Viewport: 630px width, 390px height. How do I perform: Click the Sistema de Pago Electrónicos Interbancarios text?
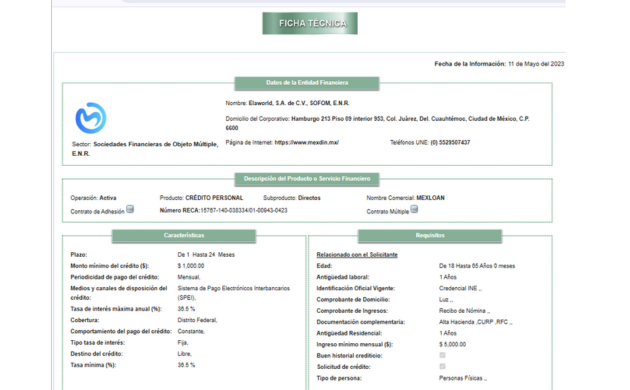233,288
